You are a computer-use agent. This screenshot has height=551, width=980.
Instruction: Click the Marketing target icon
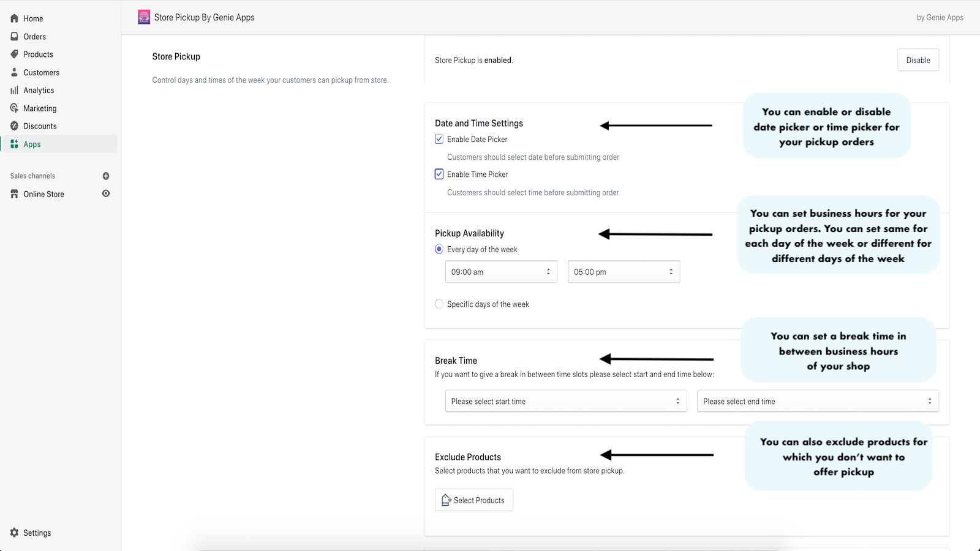point(14,108)
